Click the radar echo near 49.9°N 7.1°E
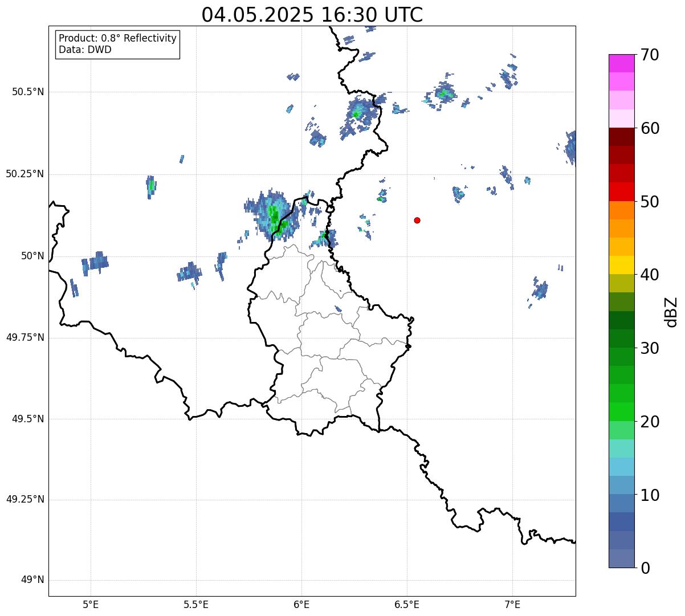Viewport: 685px width, 616px height. click(539, 291)
